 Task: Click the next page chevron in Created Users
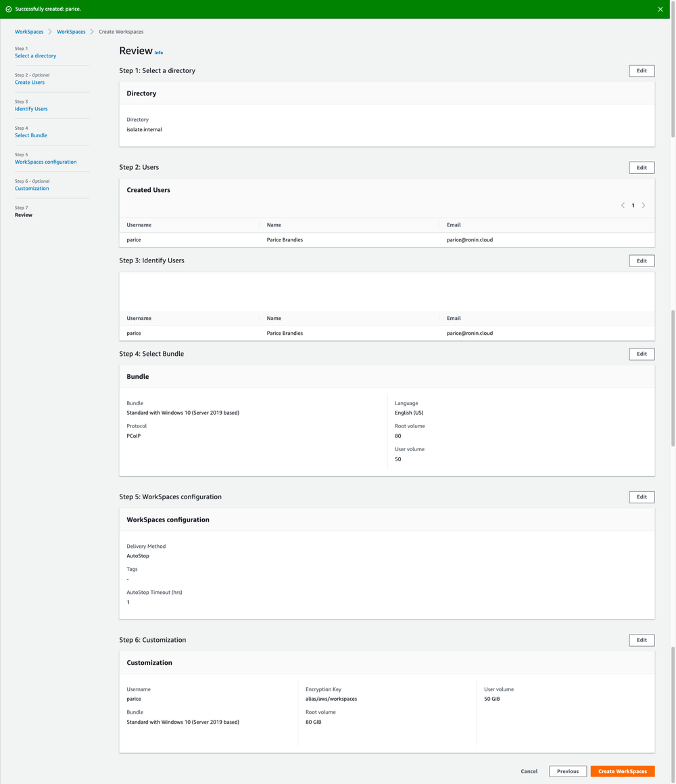pyautogui.click(x=644, y=205)
